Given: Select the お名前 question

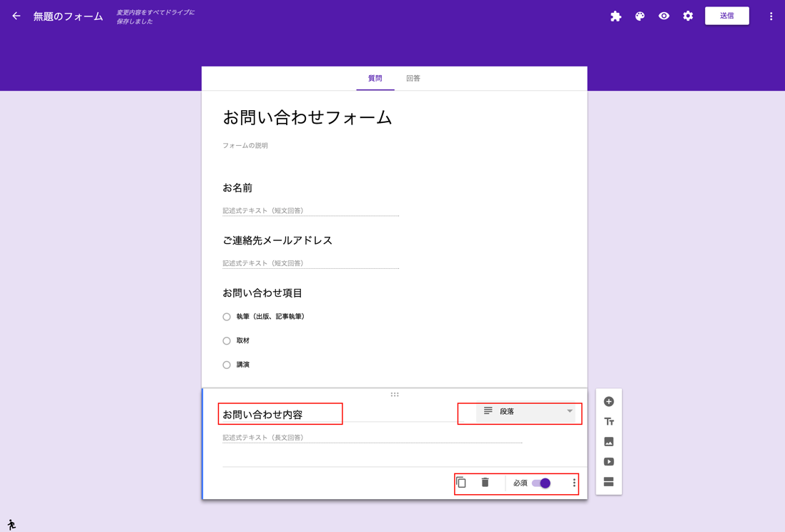Looking at the screenshot, I should 237,188.
